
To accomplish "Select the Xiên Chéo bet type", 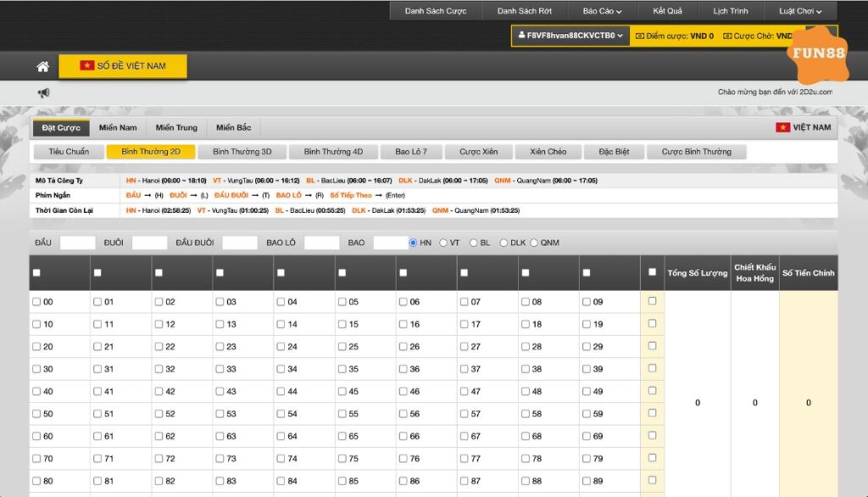I will coord(548,152).
